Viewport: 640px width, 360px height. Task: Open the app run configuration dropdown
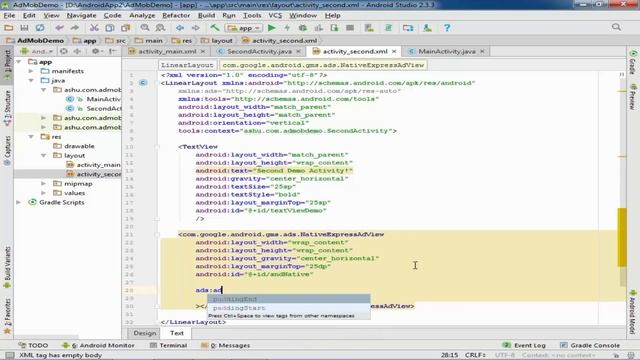pos(244,28)
